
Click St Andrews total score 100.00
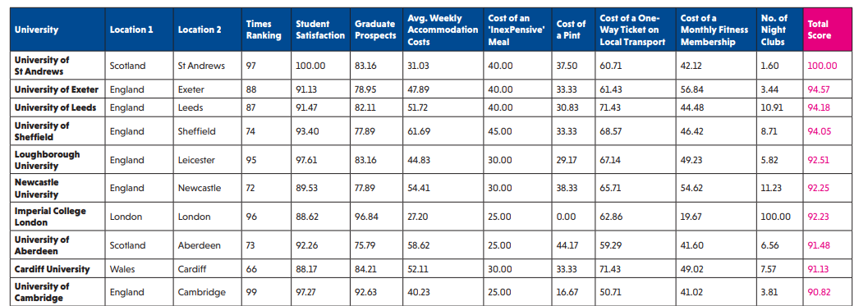click(x=822, y=66)
